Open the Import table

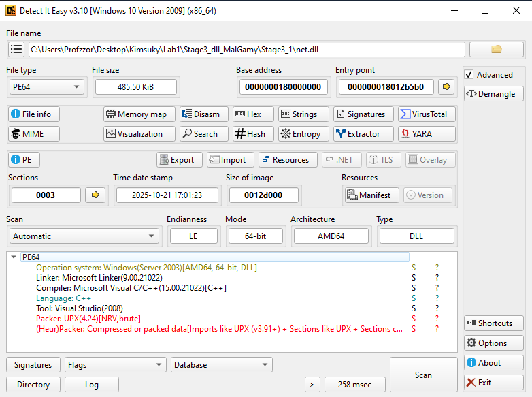point(231,159)
